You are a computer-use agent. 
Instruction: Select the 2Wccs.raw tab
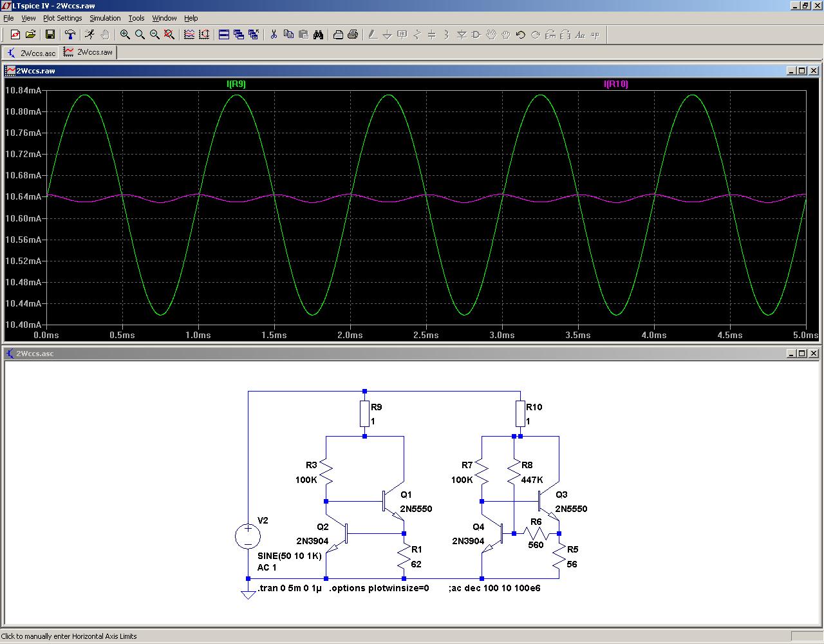89,52
